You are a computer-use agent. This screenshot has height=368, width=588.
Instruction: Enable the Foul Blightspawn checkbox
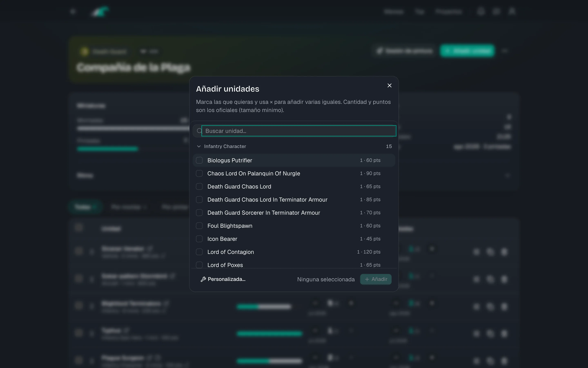point(199,226)
